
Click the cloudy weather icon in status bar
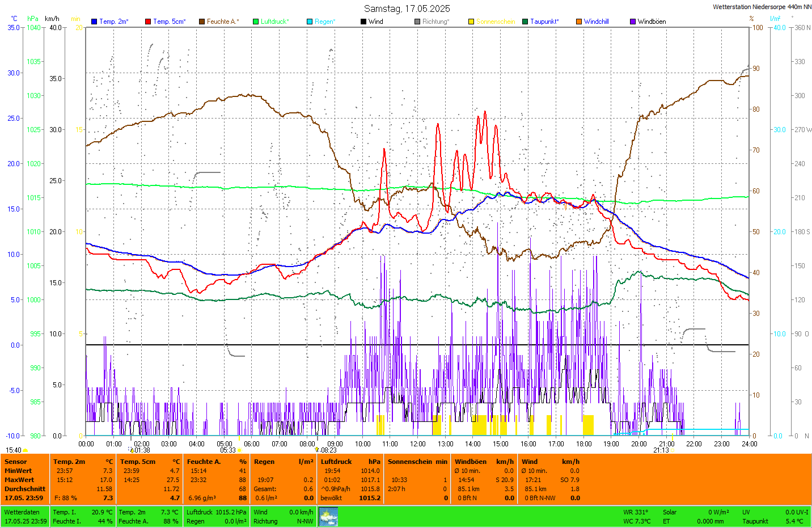(x=328, y=517)
